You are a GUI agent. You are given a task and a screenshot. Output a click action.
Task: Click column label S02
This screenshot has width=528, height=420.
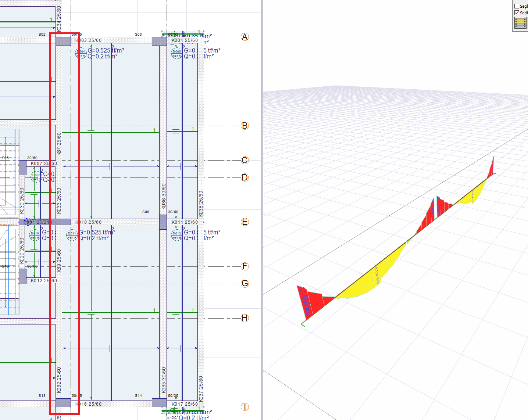[x=42, y=35]
